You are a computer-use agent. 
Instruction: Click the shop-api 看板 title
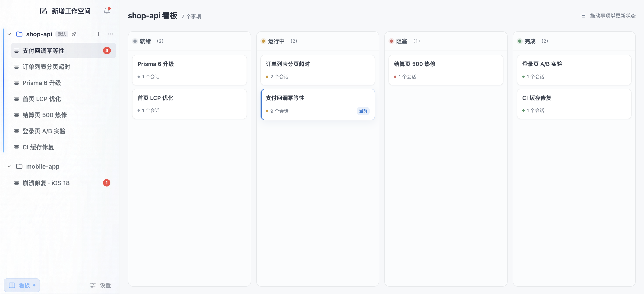[152, 16]
